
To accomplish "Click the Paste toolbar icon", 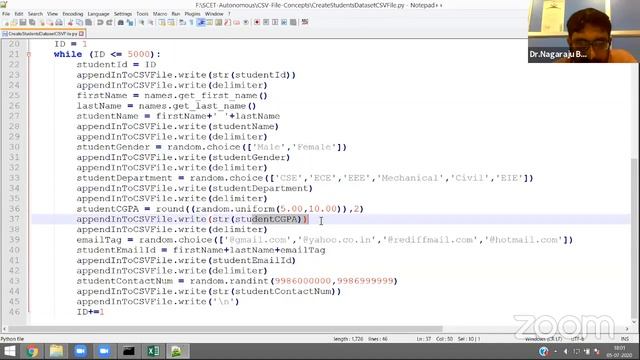I will pos(88,22).
